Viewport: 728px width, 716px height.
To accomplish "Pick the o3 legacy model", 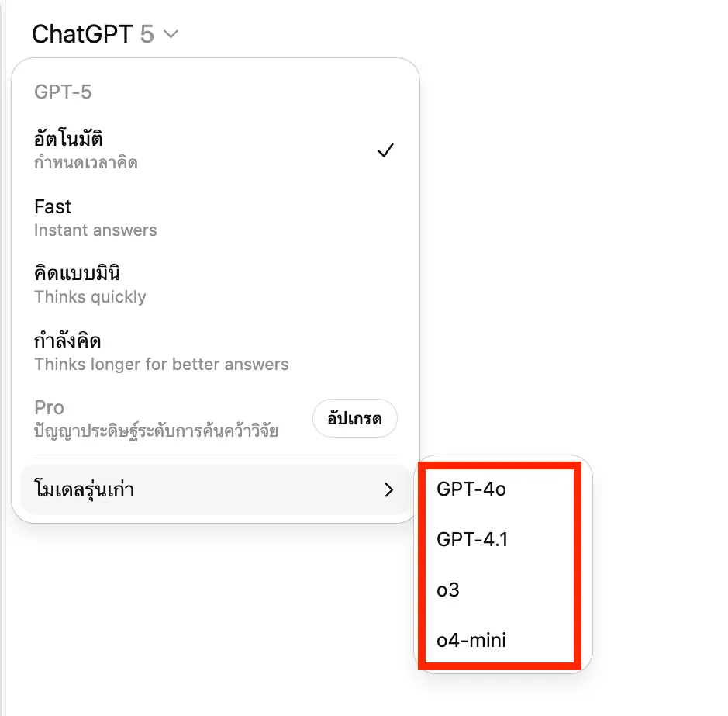I will click(448, 590).
